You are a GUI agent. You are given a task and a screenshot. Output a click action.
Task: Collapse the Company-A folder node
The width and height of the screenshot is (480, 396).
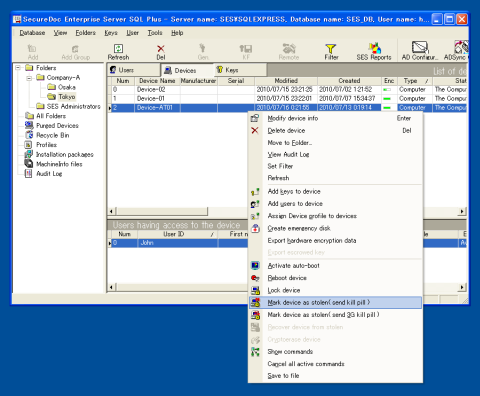point(29,78)
